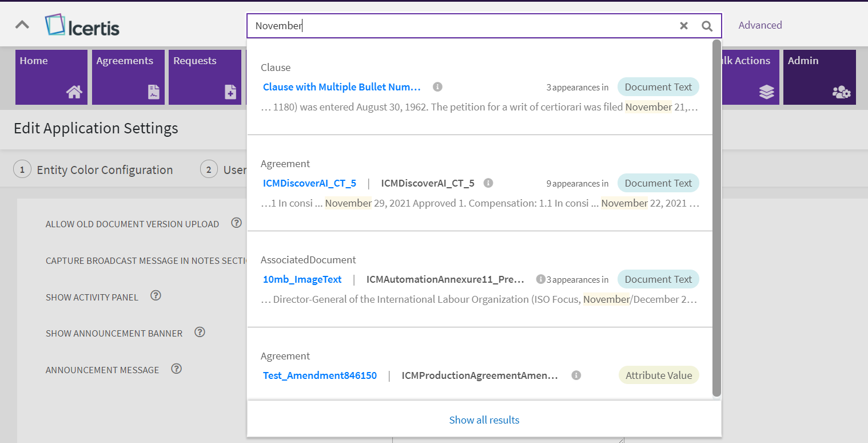This screenshot has height=443, width=868.
Task: Click info icon beside Clause with Multiple Bullet
Action: click(x=437, y=87)
